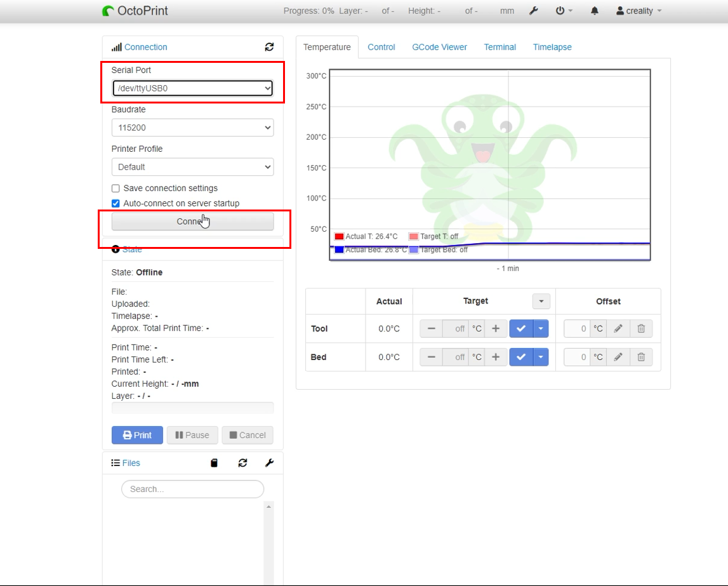The height and width of the screenshot is (586, 728).
Task: Increase Bed target temperature
Action: (x=496, y=357)
